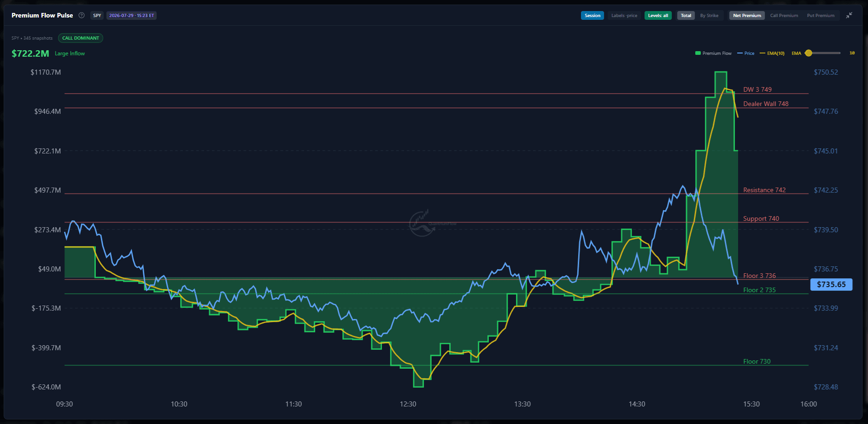Click the Dealer Wall 748 level label

[x=766, y=104]
